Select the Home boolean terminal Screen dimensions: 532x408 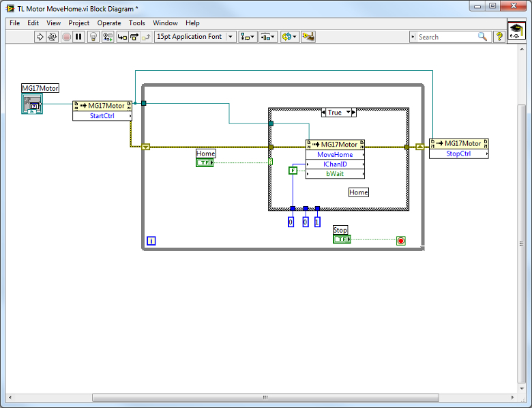pyautogui.click(x=205, y=163)
